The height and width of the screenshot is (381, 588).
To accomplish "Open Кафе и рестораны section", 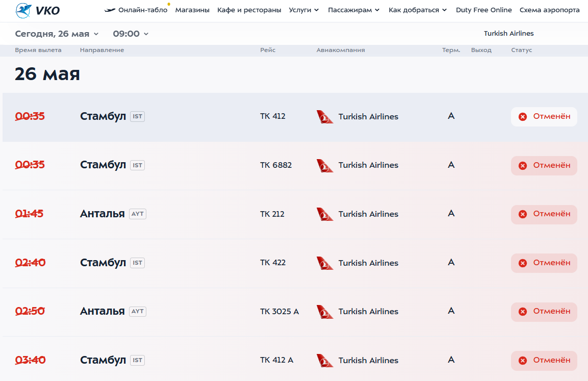I will 249,10.
